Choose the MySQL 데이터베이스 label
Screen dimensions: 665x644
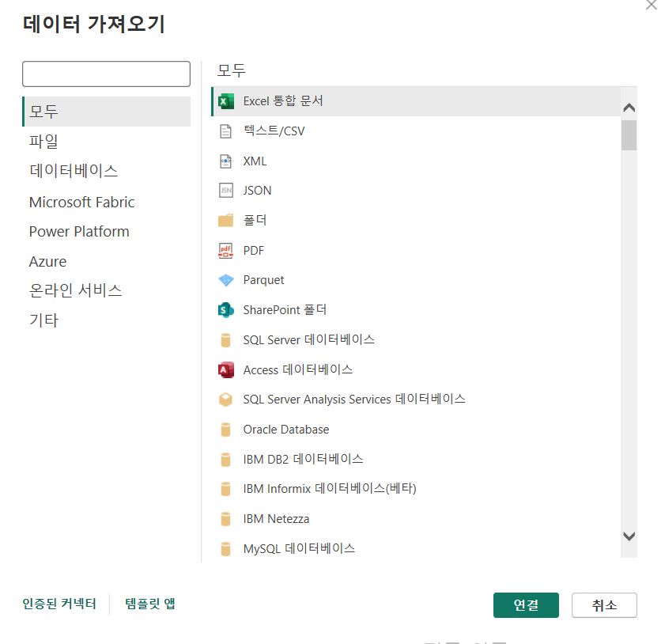click(299, 548)
